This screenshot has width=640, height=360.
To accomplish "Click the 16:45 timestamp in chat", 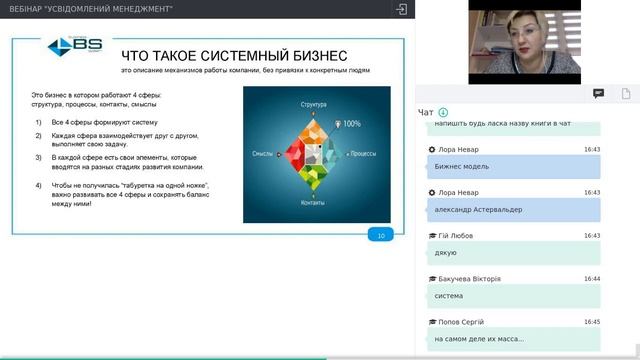I will (x=592, y=322).
